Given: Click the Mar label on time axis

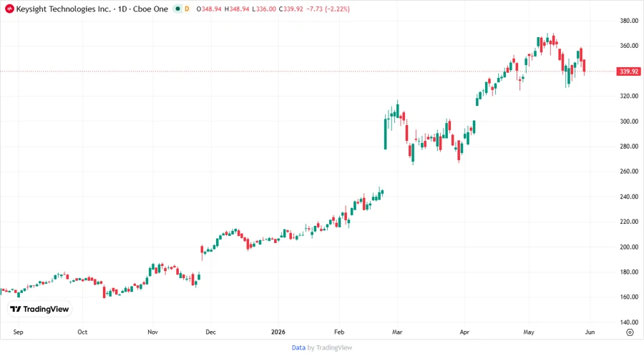Looking at the screenshot, I should tap(397, 332).
